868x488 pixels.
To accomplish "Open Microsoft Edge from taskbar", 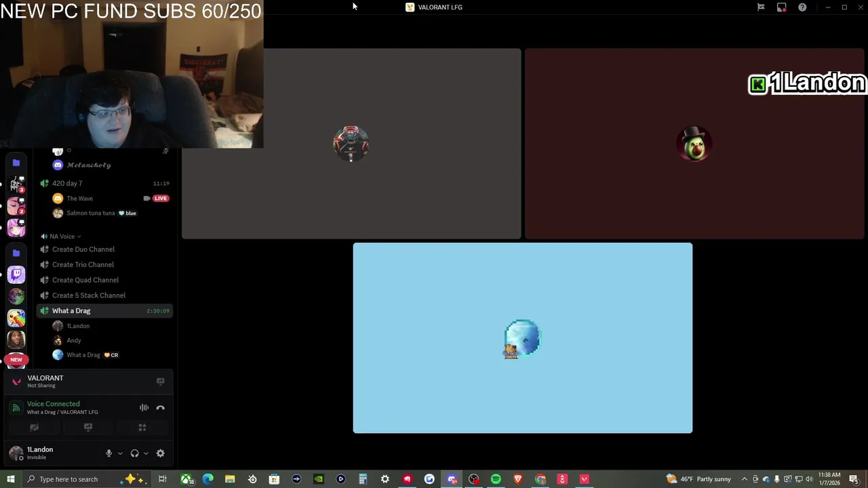I will 208,479.
